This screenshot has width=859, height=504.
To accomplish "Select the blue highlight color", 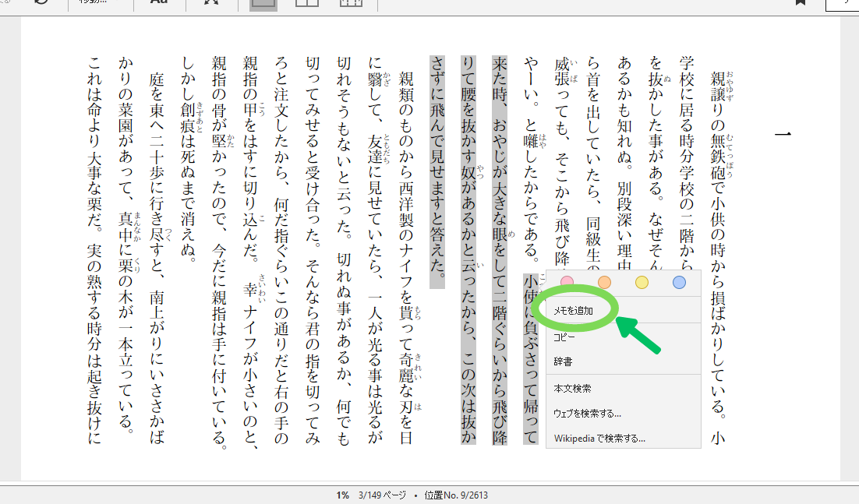I will 679,283.
